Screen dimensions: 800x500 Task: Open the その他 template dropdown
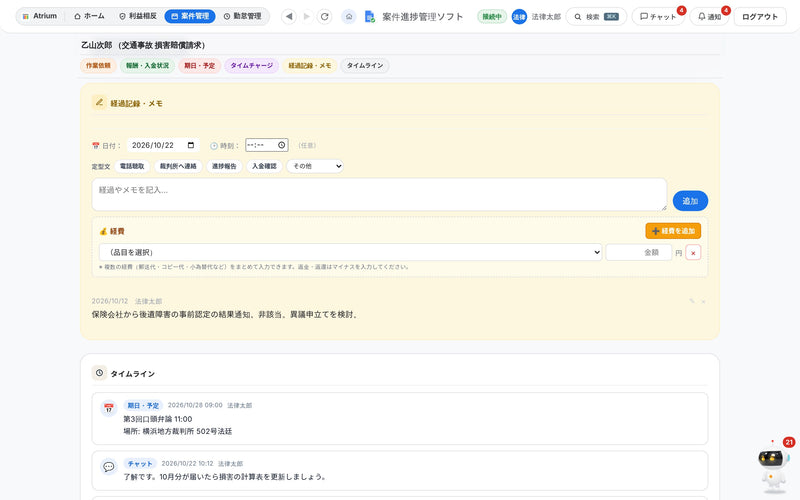pyautogui.click(x=315, y=166)
